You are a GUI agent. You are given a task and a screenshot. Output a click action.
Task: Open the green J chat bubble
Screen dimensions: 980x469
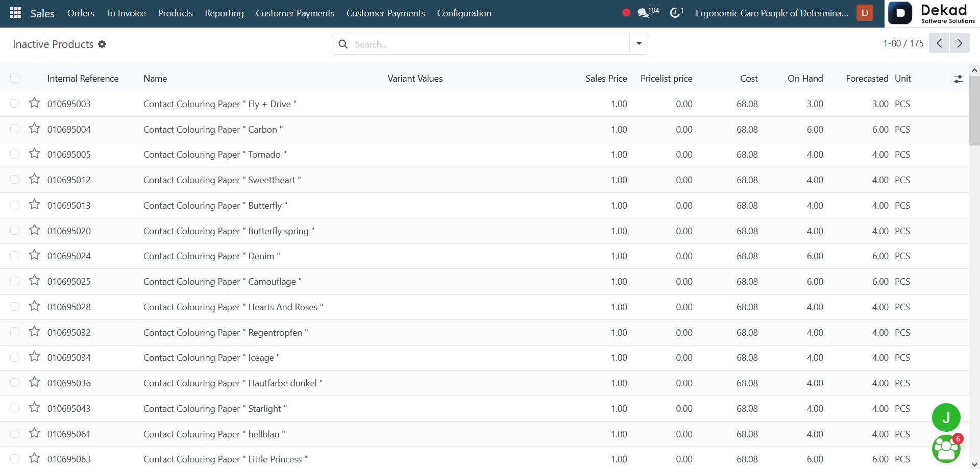pos(946,417)
